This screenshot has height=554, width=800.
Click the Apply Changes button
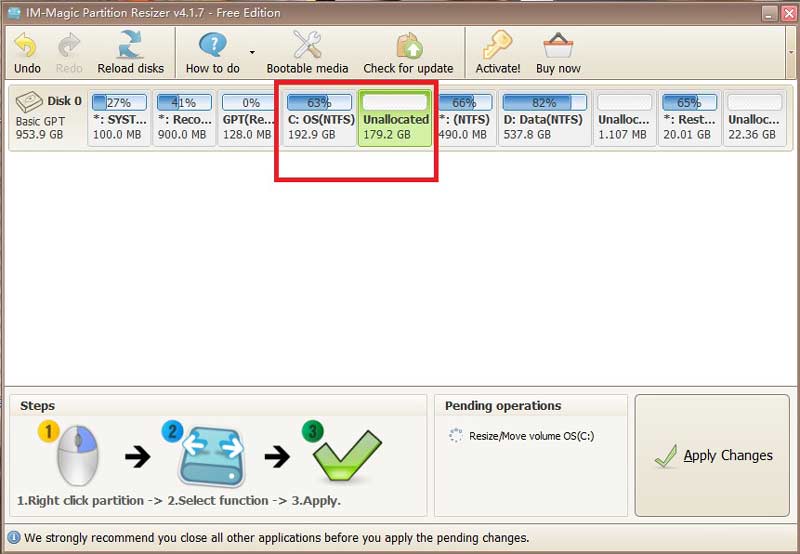(x=712, y=455)
